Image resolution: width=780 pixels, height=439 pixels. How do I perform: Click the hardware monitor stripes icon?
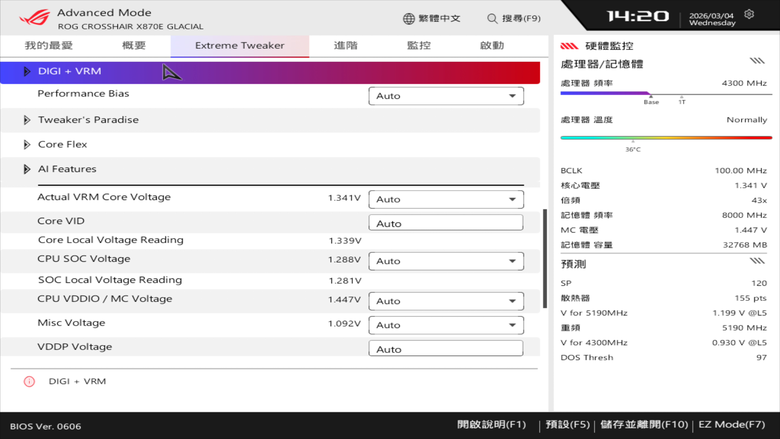click(569, 46)
